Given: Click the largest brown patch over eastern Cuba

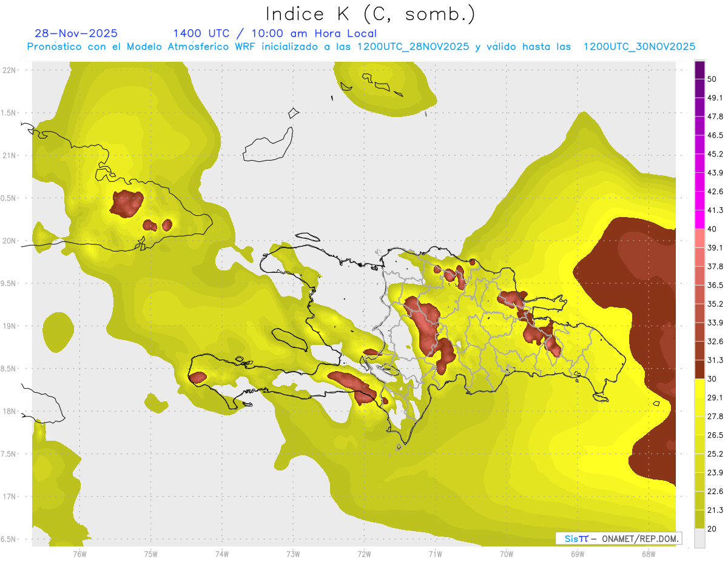Looking at the screenshot, I should point(126,204).
